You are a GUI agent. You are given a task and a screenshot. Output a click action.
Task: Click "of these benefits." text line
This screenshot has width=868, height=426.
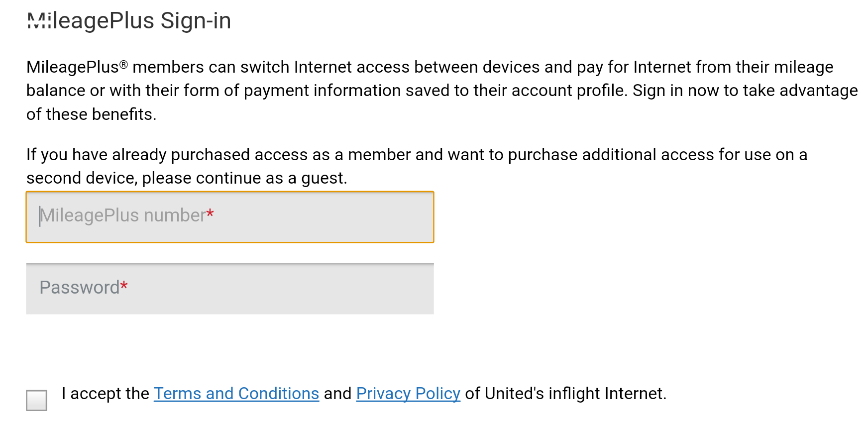91,114
